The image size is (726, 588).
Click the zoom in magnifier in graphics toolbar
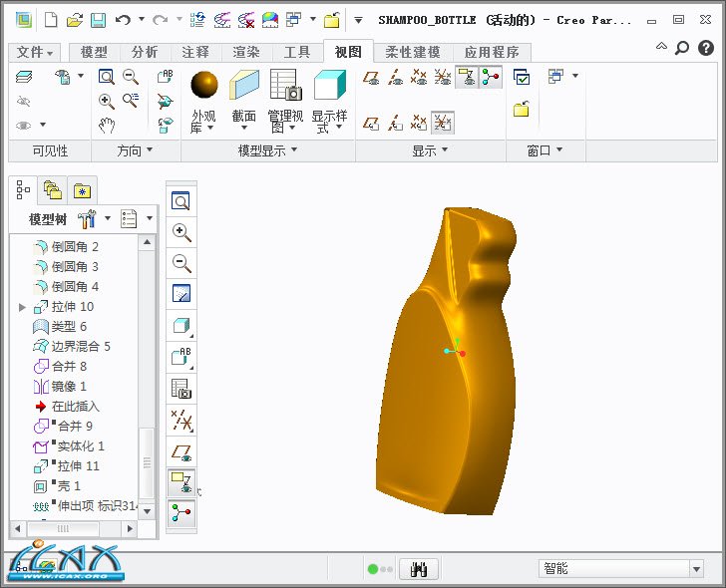181,232
